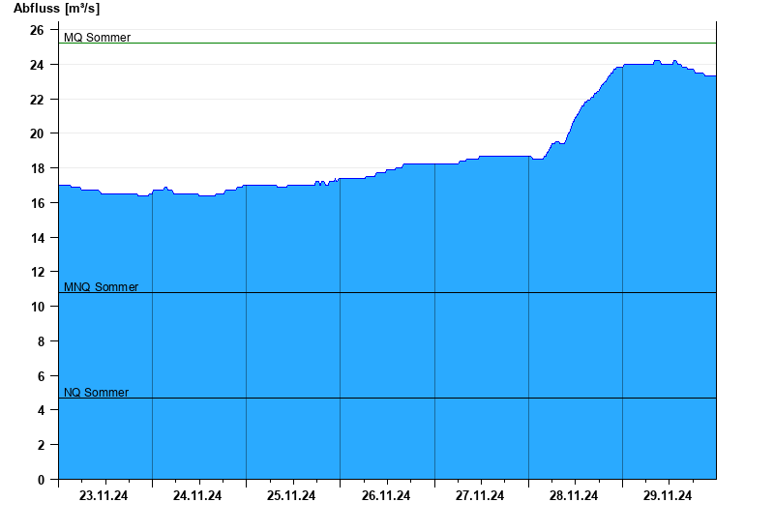Click y-axis value 2
The height and width of the screenshot is (532, 774).
pos(41,445)
